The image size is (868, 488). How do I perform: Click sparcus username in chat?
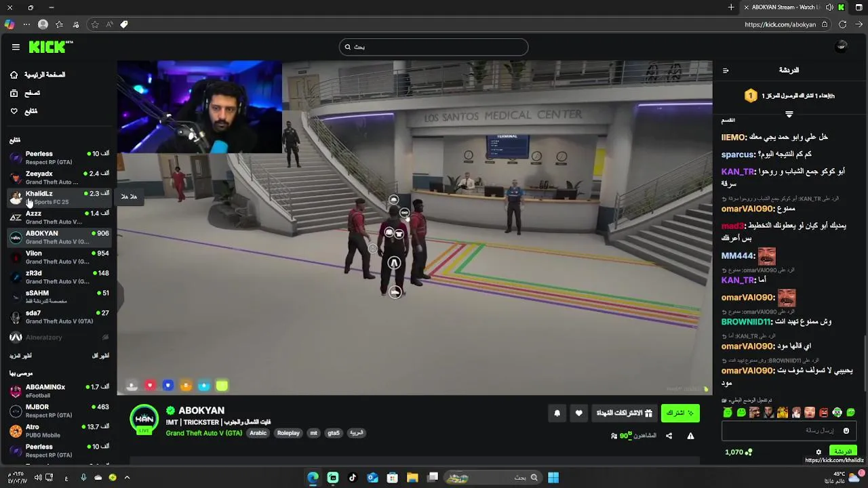click(738, 155)
